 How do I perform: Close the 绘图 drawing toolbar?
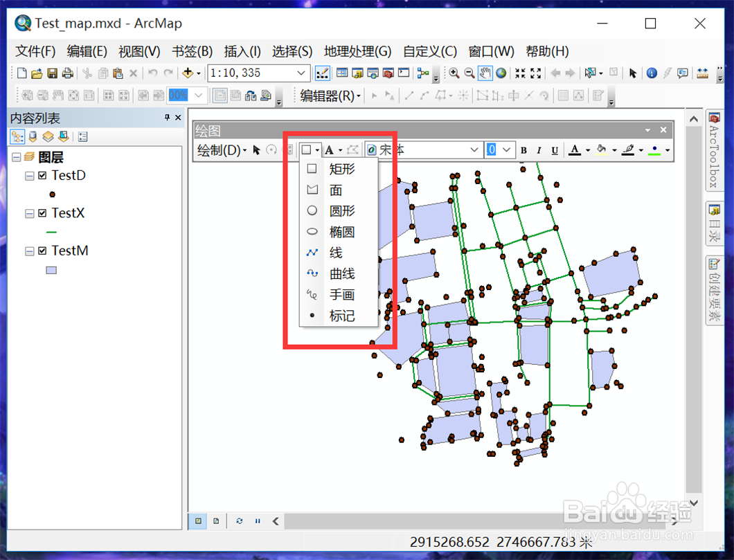pyautogui.click(x=663, y=129)
